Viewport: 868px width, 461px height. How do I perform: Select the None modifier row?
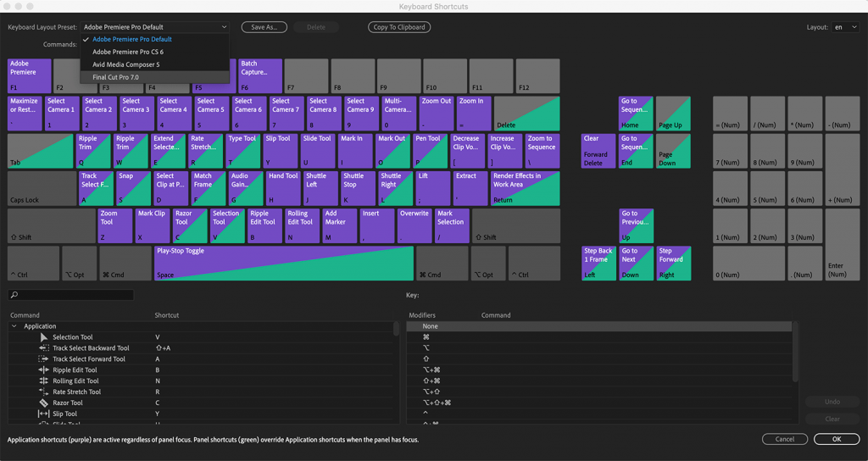coord(599,326)
